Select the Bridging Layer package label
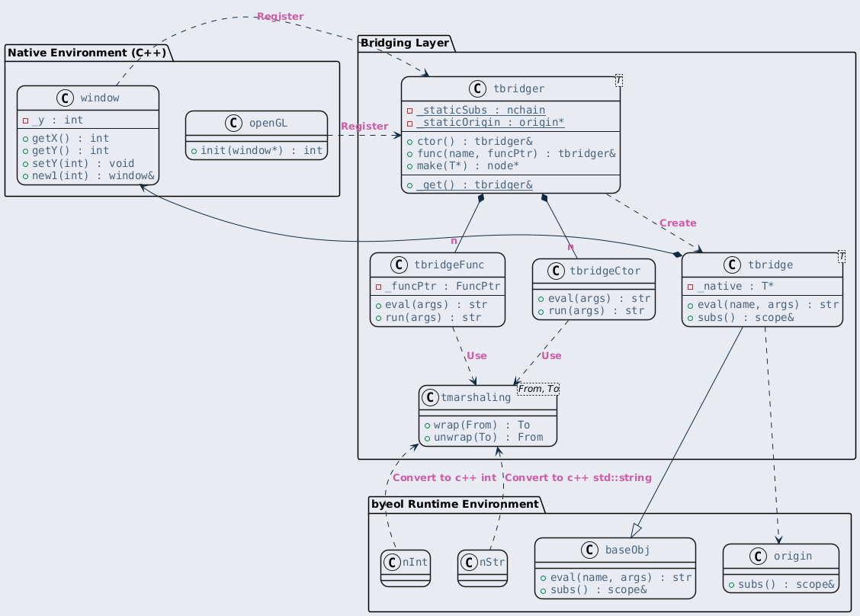 (x=405, y=43)
